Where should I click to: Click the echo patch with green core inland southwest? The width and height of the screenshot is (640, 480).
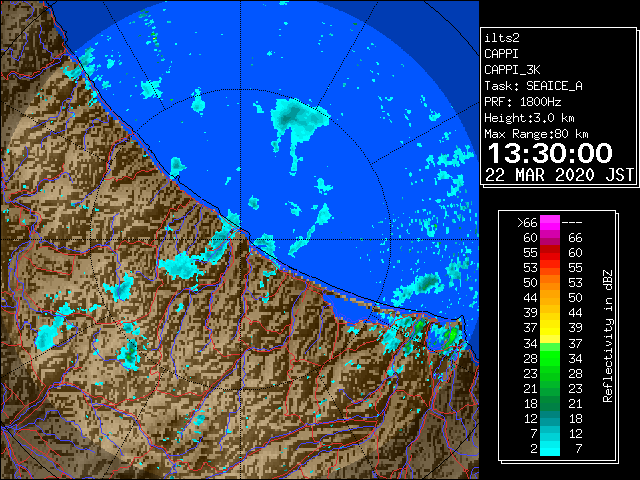pyautogui.click(x=129, y=353)
